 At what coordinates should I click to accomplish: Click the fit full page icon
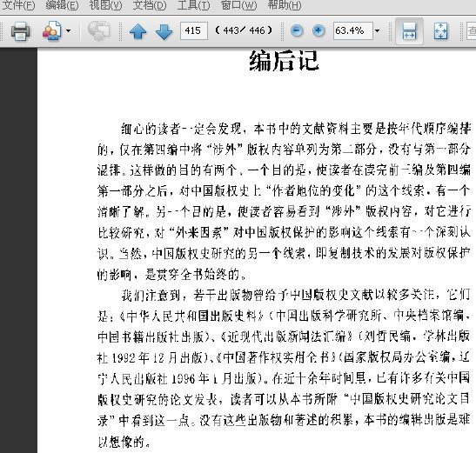[x=440, y=31]
